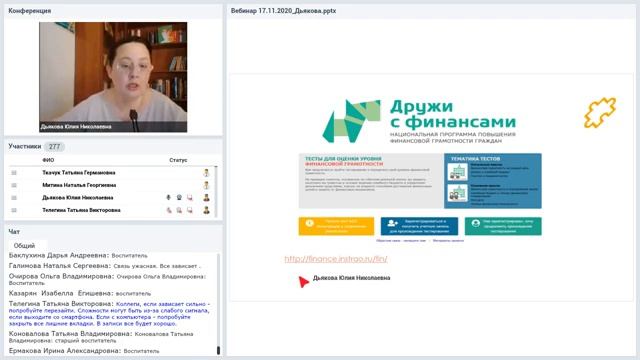Click the Тесты для оценки уровня heading on slide
The image size is (640, 360).
[x=344, y=161]
